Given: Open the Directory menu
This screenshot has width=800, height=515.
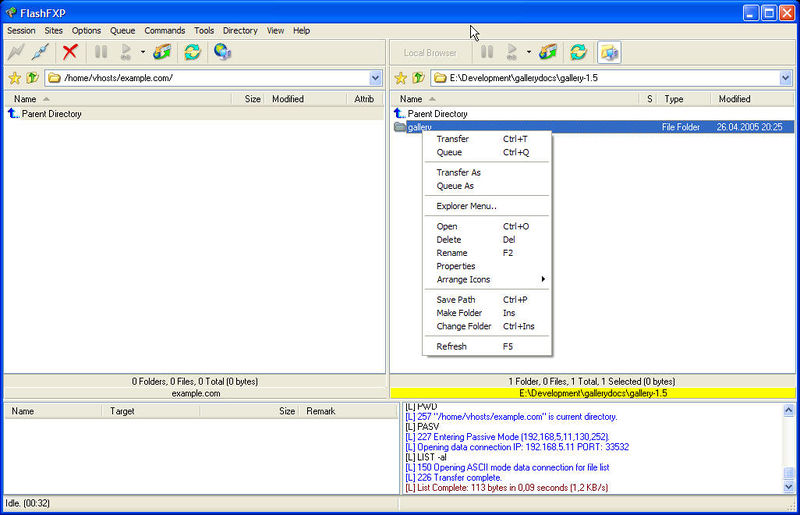Looking at the screenshot, I should click(x=240, y=31).
